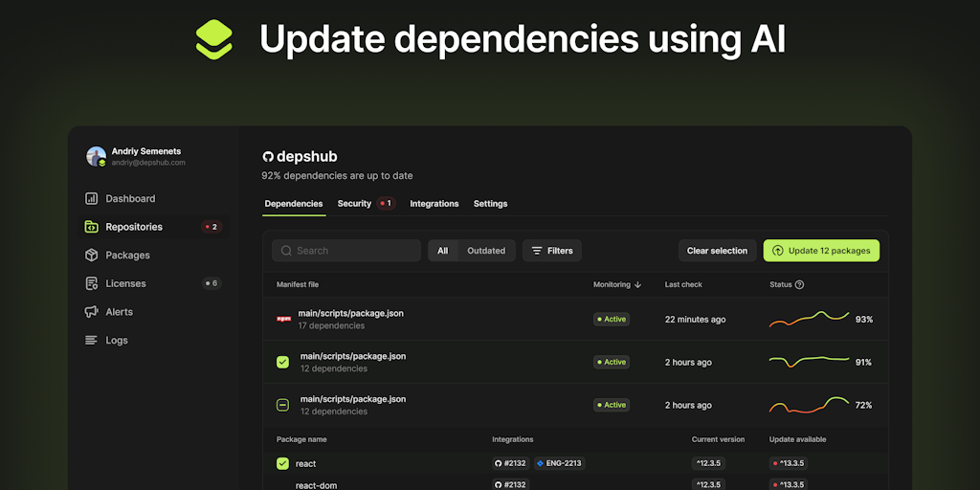Show only Outdated dependencies
Viewport: 980px width, 490px height.
(486, 251)
